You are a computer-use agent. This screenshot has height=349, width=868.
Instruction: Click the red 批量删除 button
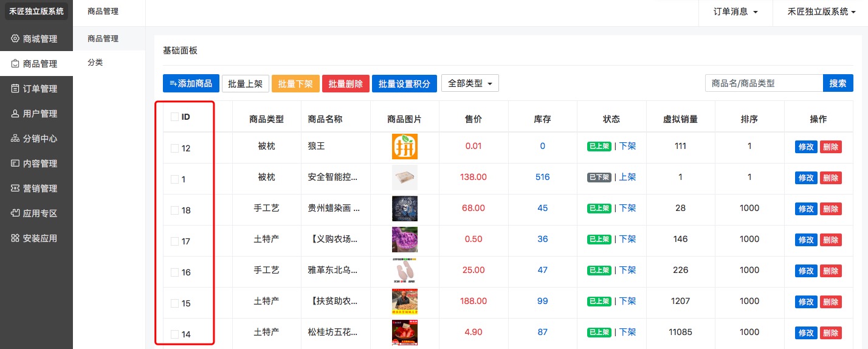click(345, 84)
